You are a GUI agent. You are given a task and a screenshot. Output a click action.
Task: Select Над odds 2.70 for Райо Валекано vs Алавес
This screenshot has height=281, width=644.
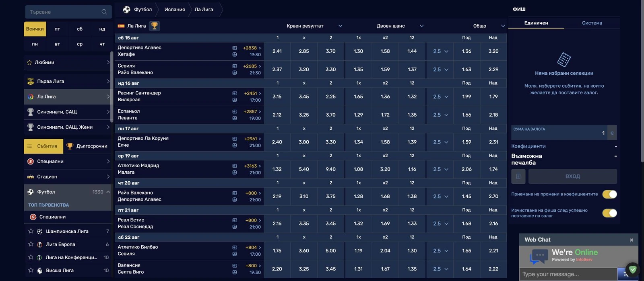click(x=493, y=197)
